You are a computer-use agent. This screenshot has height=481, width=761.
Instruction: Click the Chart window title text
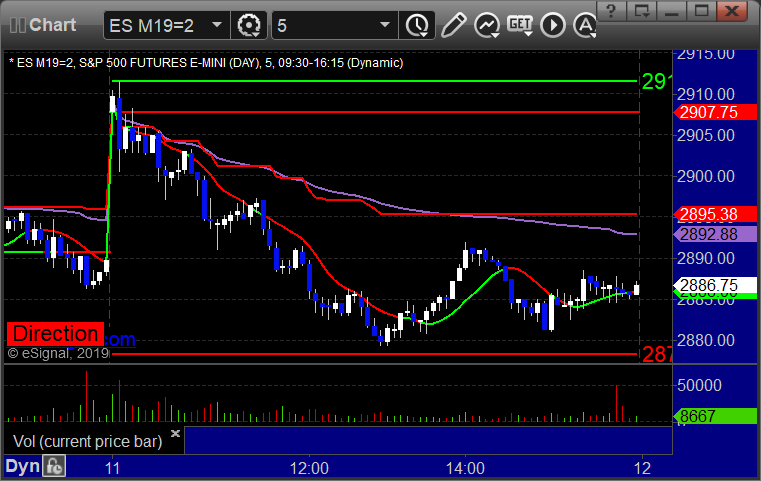(52, 25)
